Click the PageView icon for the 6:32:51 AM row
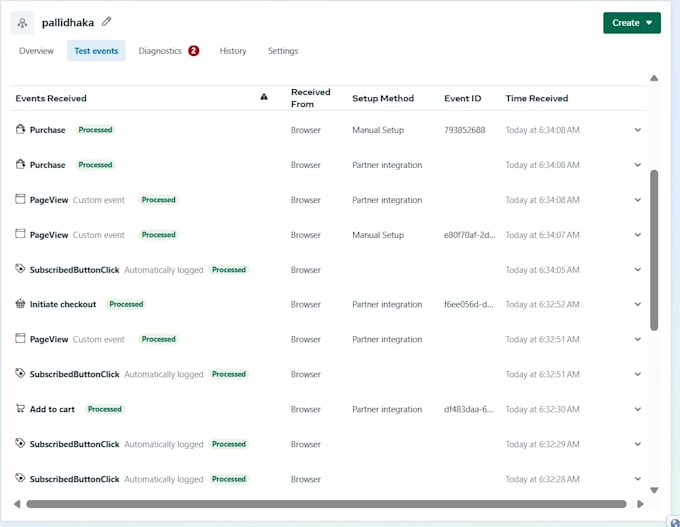This screenshot has width=680, height=527. [20, 338]
